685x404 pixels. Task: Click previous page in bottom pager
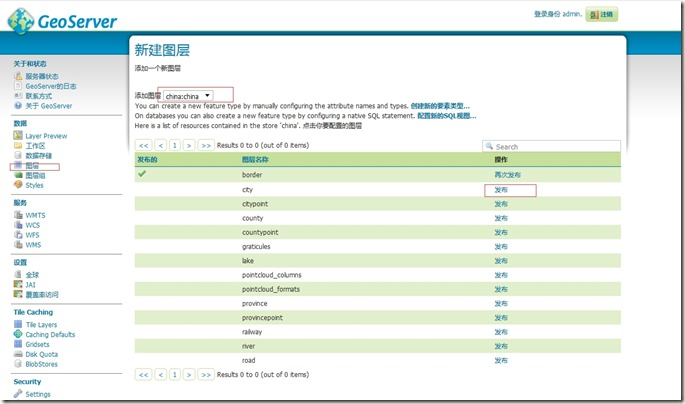[161, 375]
